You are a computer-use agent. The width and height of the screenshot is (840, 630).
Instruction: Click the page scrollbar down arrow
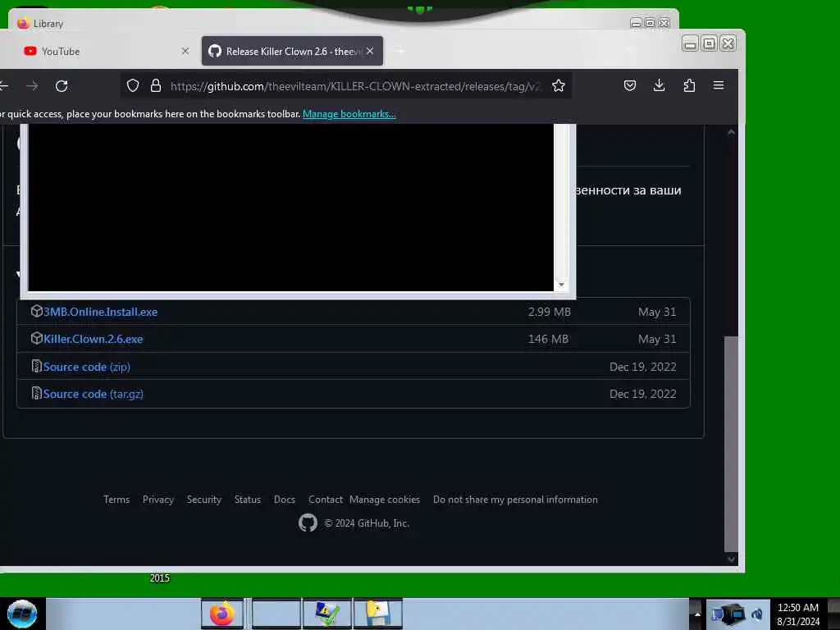coord(731,559)
